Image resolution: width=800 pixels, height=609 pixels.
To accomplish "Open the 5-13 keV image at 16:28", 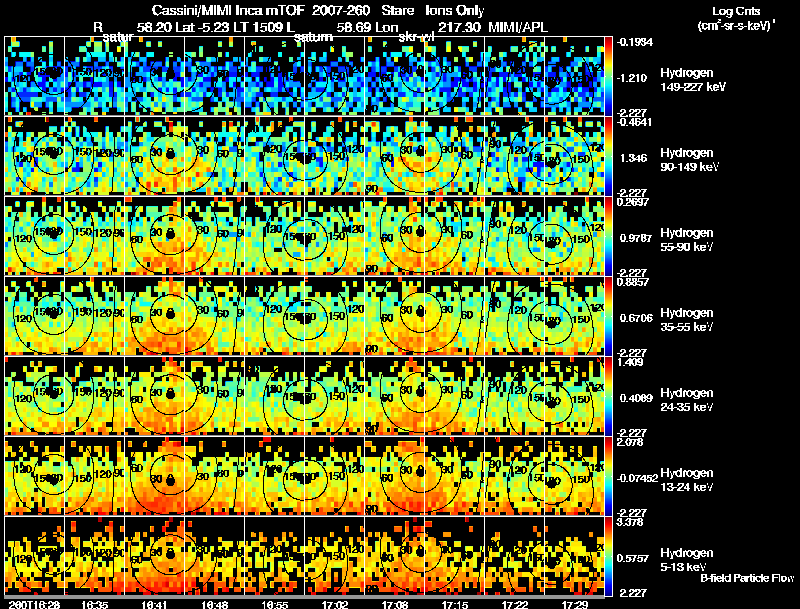I will click(x=34, y=556).
